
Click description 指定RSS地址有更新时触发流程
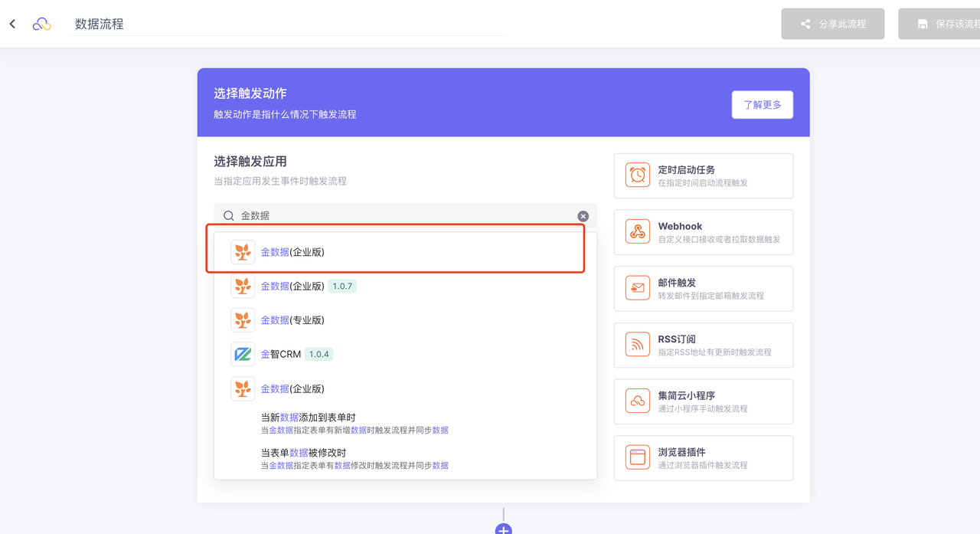point(715,352)
